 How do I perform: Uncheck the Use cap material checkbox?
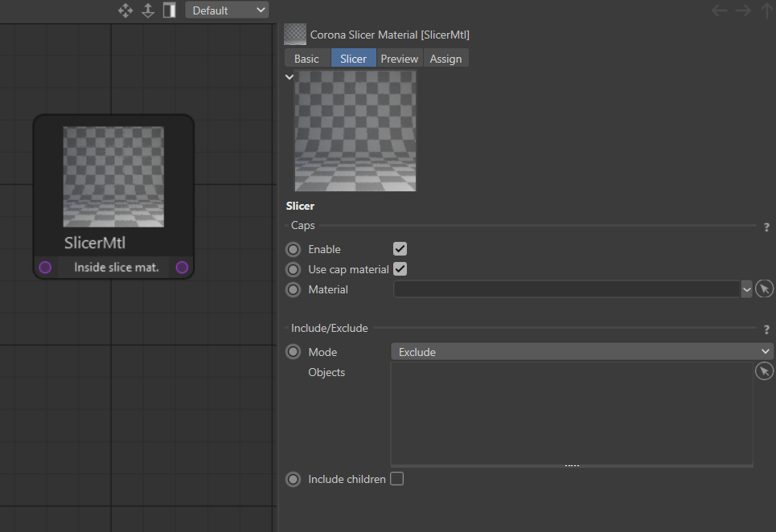point(400,269)
